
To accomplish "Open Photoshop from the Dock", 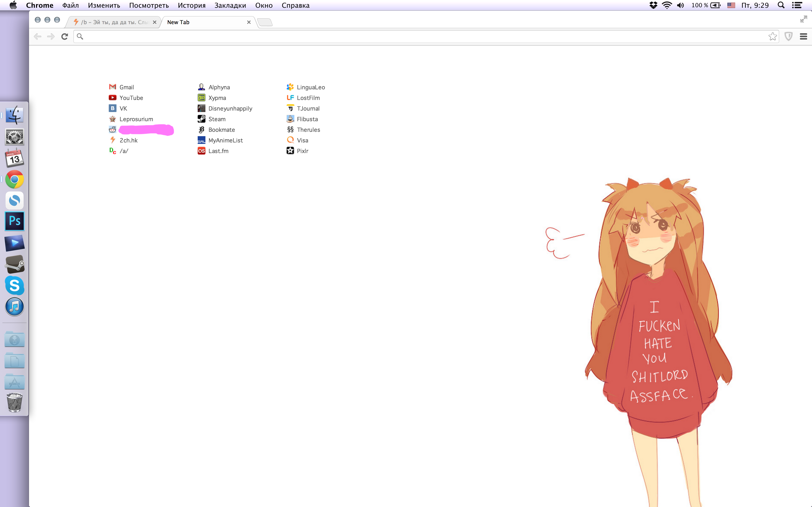I will point(14,221).
